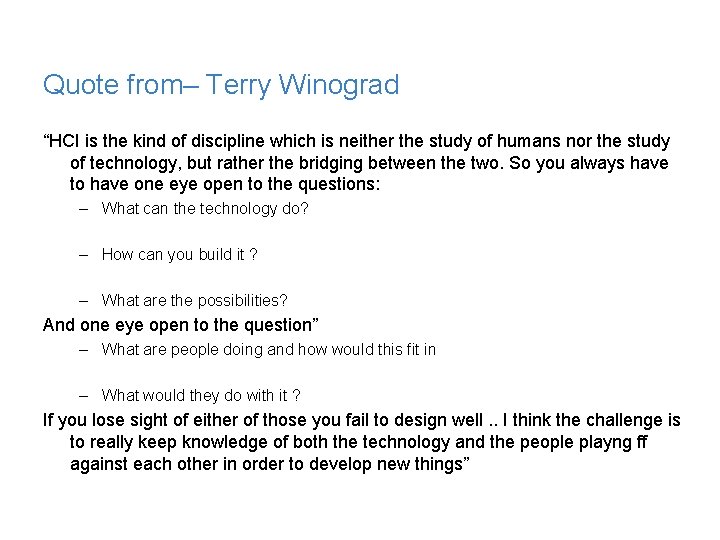Click the line starting 'of technology, but rather'

[x=368, y=163]
